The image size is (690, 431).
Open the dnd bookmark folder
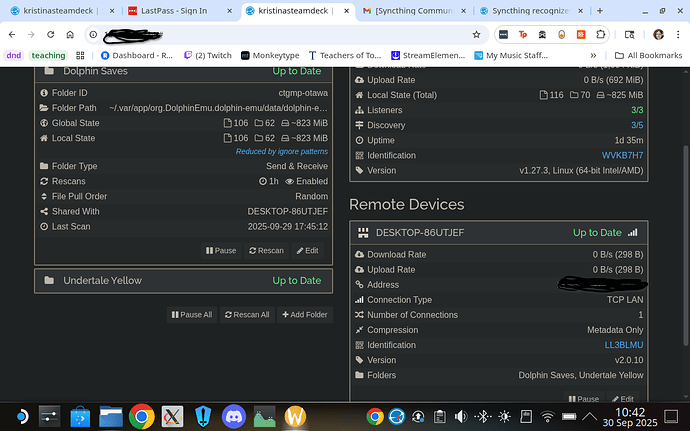tap(14, 55)
